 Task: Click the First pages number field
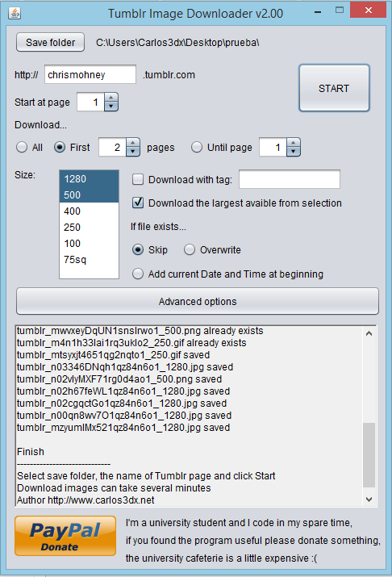tap(113, 147)
